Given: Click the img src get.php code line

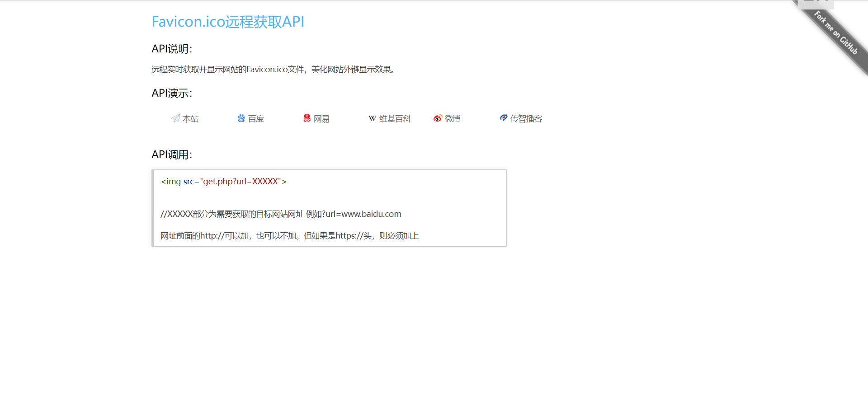Looking at the screenshot, I should point(224,181).
